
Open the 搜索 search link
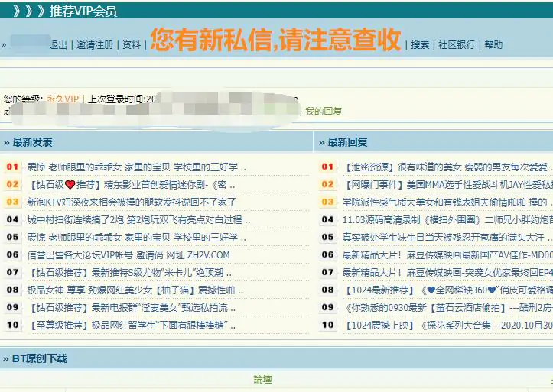pyautogui.click(x=420, y=45)
